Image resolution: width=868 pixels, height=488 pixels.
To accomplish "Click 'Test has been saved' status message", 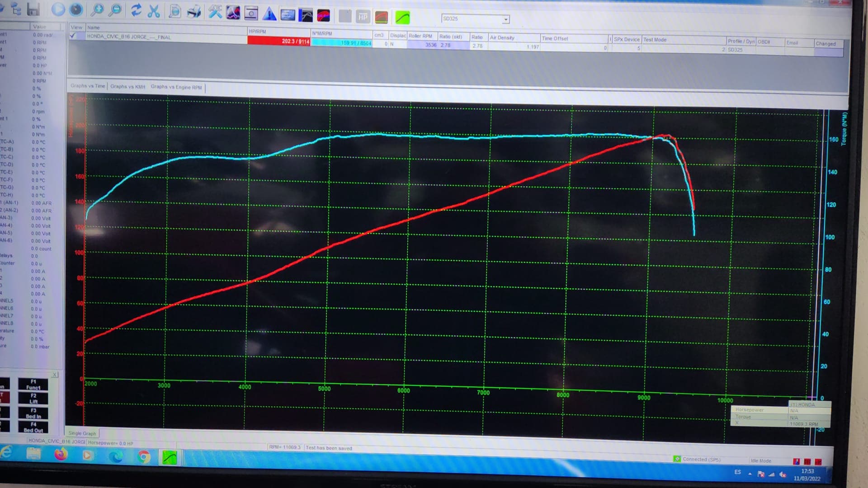I will click(x=329, y=448).
